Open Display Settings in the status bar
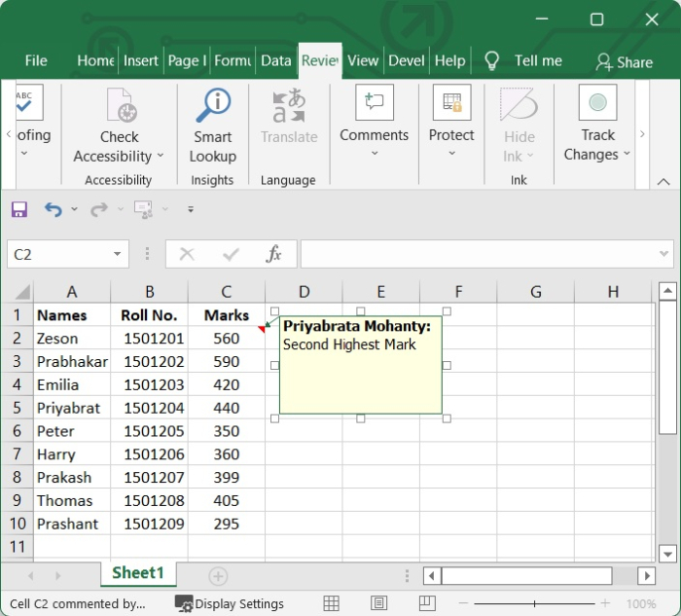681x616 pixels. pos(230,603)
